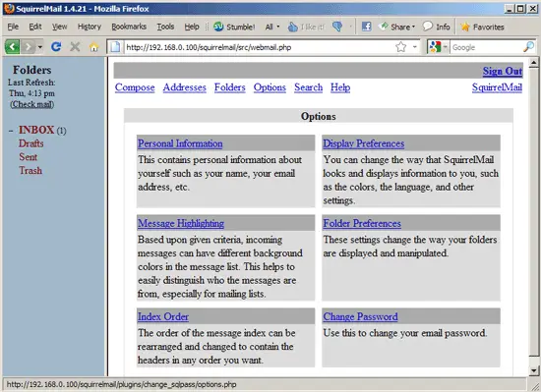The height and width of the screenshot is (392, 541).
Task: Bookmark page with the star icon
Action: point(400,47)
